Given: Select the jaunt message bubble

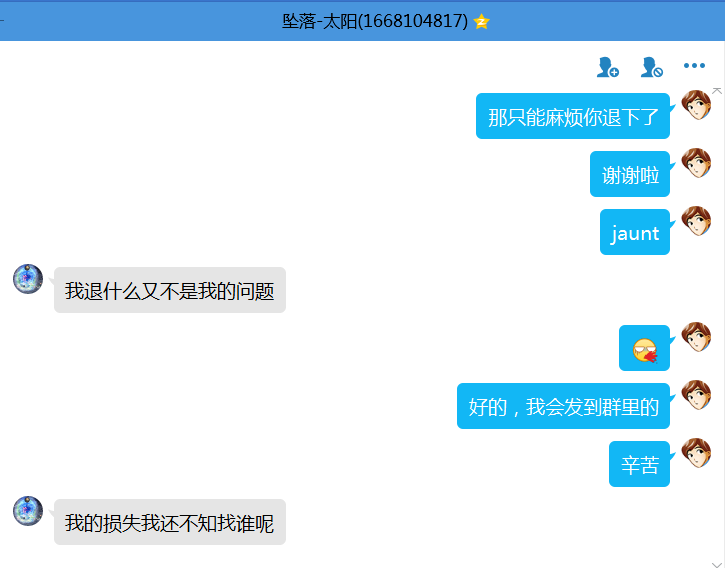Looking at the screenshot, I should tap(635, 232).
